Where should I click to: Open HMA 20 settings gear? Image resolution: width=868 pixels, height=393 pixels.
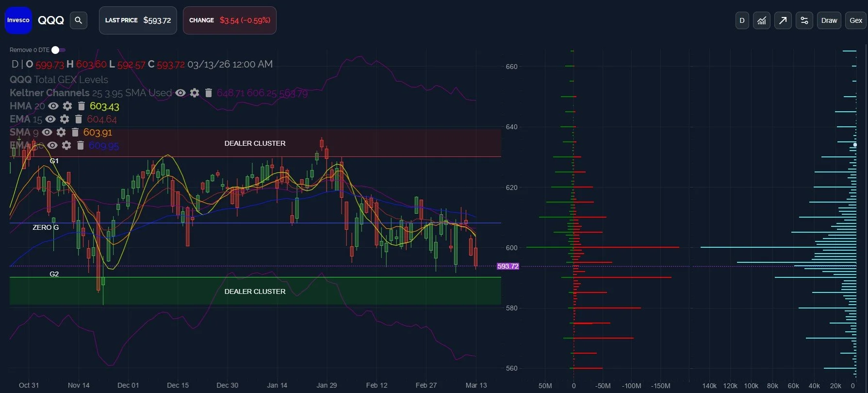[67, 106]
